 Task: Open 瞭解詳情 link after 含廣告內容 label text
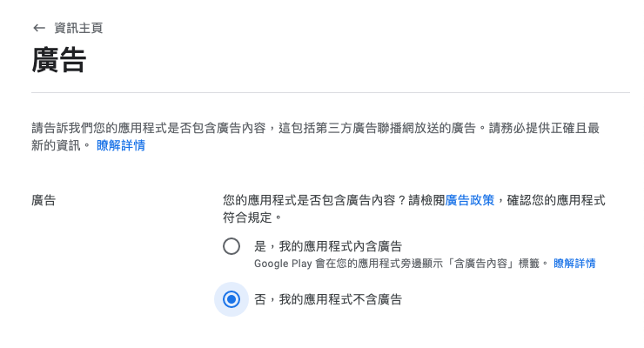574,264
